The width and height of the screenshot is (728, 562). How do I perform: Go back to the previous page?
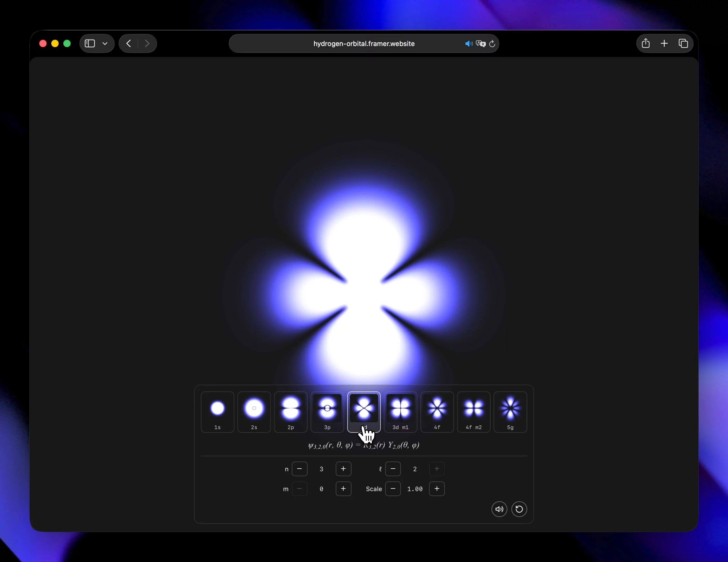pos(129,43)
